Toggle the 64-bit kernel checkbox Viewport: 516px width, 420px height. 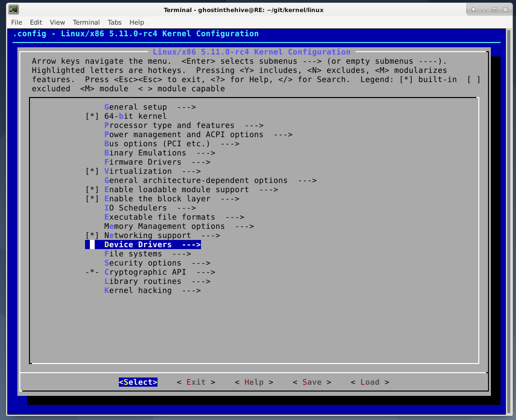[x=92, y=116]
